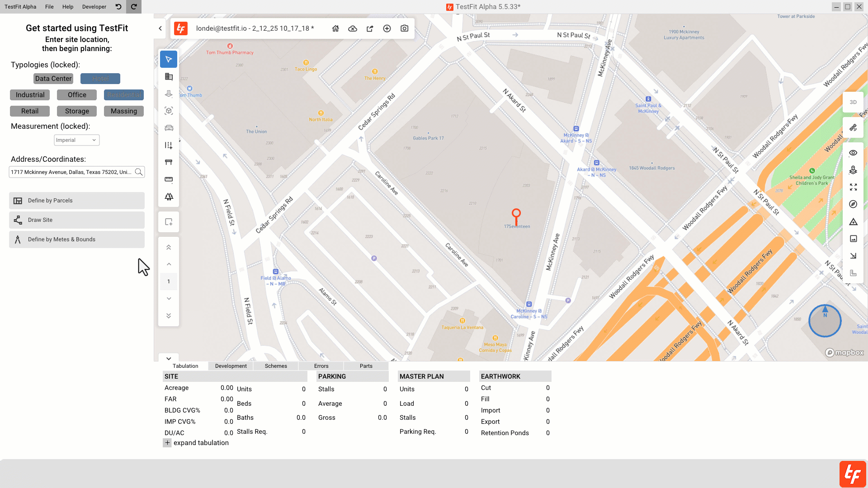
Task: Go to home view icon
Action: point(335,28)
